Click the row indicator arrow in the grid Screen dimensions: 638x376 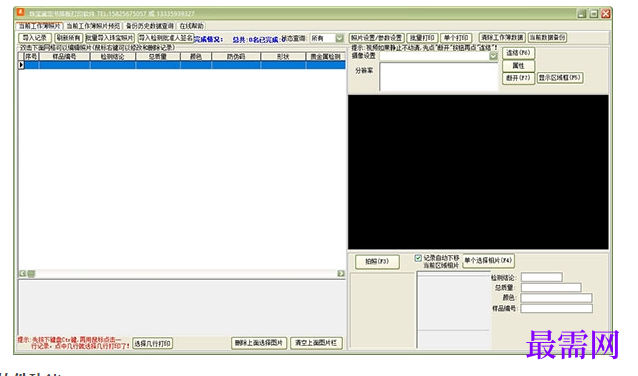coord(21,65)
